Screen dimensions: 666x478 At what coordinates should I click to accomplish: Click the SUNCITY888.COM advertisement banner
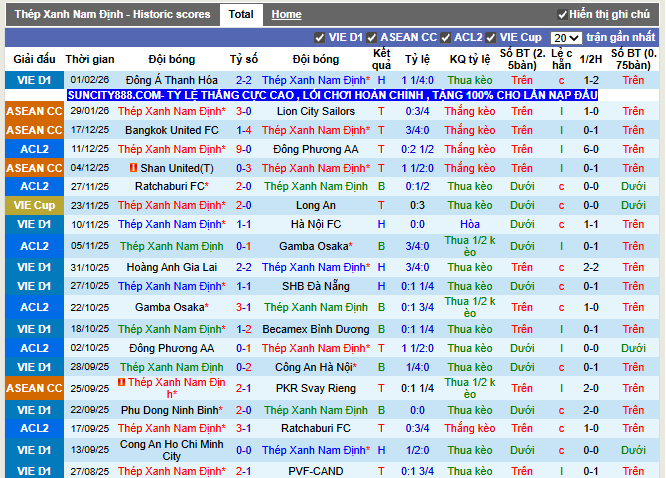[333, 95]
